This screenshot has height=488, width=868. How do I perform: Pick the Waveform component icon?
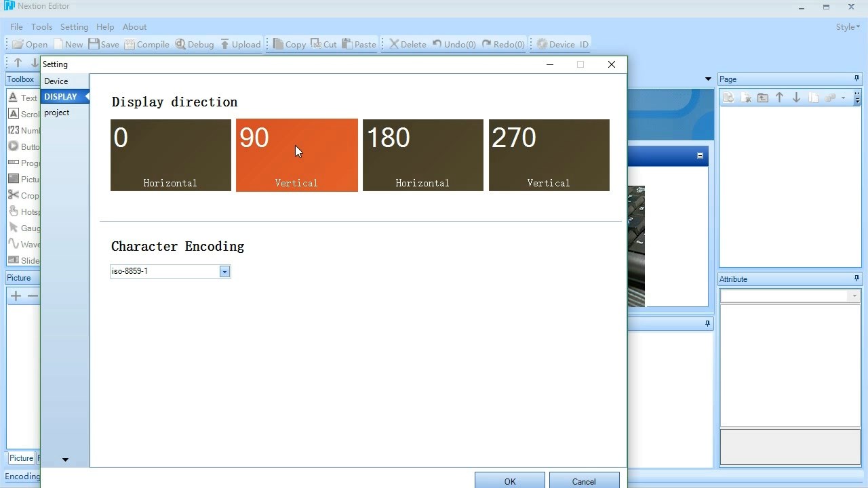(14, 244)
